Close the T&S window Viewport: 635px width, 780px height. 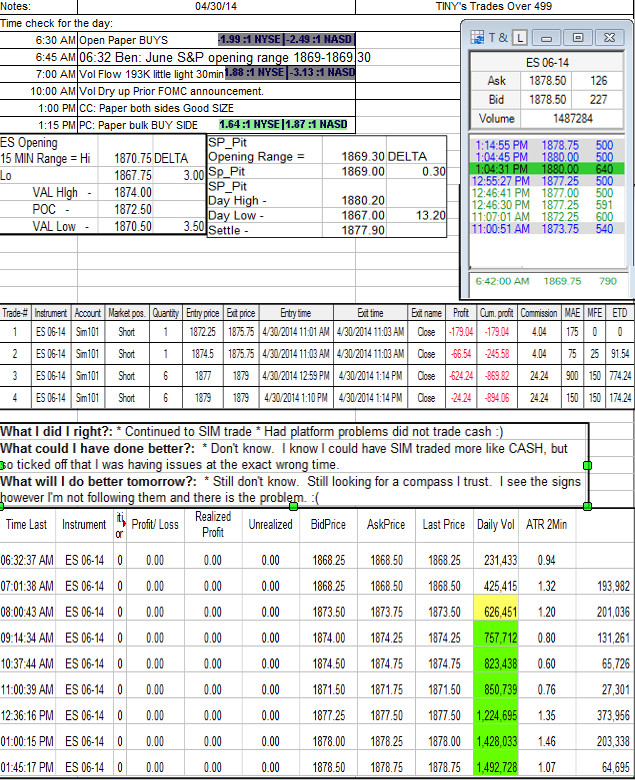coord(609,38)
